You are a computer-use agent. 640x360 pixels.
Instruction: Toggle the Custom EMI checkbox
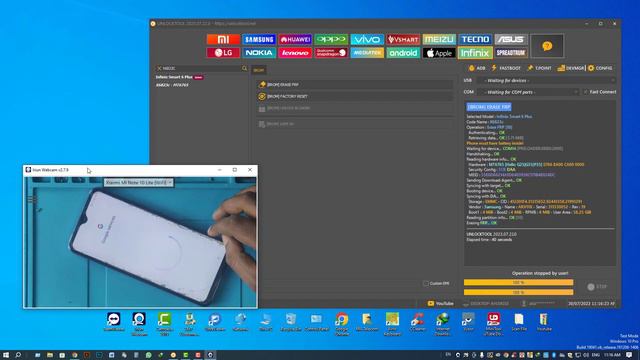(x=426, y=283)
